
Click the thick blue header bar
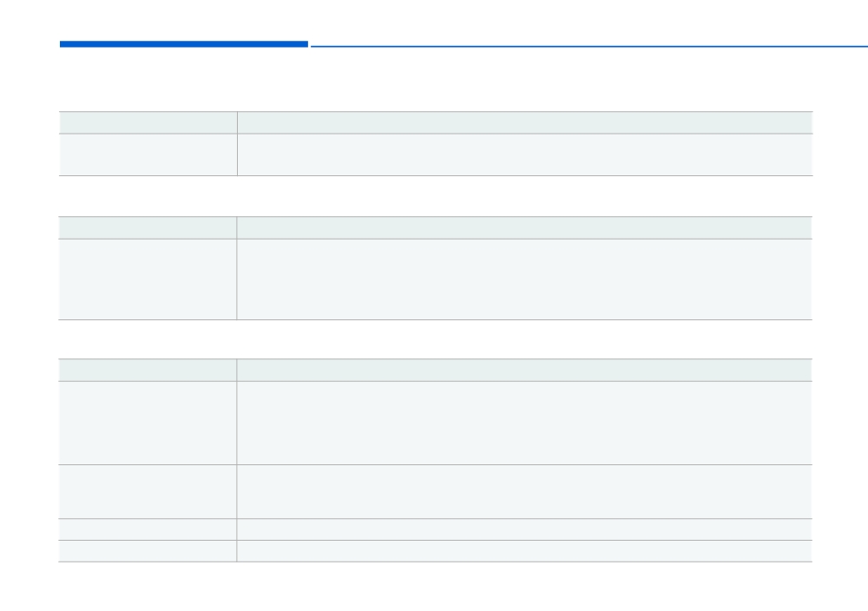[184, 44]
